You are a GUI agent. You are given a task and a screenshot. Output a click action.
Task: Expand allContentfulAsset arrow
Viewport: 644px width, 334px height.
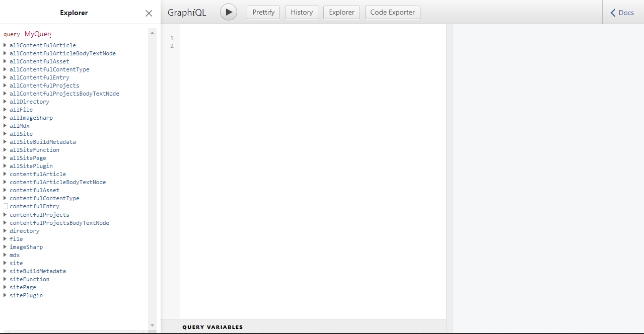tap(5, 61)
